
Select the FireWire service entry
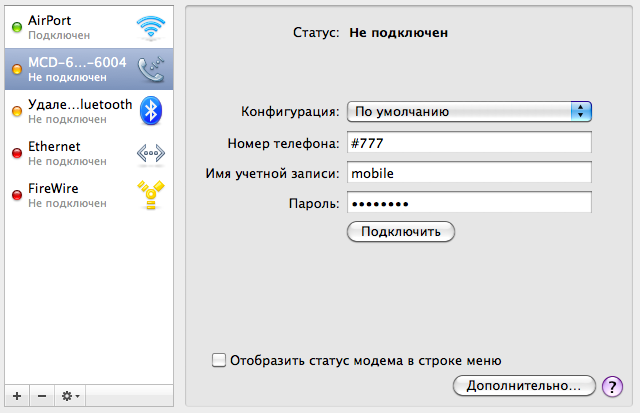click(70, 194)
